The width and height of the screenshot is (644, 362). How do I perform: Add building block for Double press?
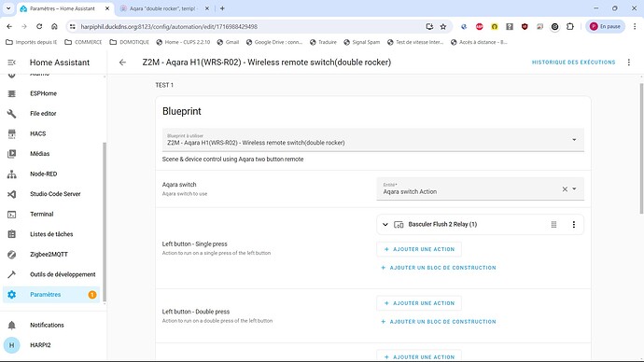tap(439, 322)
